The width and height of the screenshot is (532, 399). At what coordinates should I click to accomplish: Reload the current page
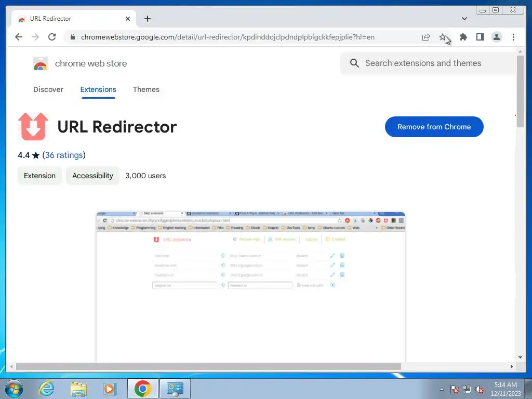[52, 37]
